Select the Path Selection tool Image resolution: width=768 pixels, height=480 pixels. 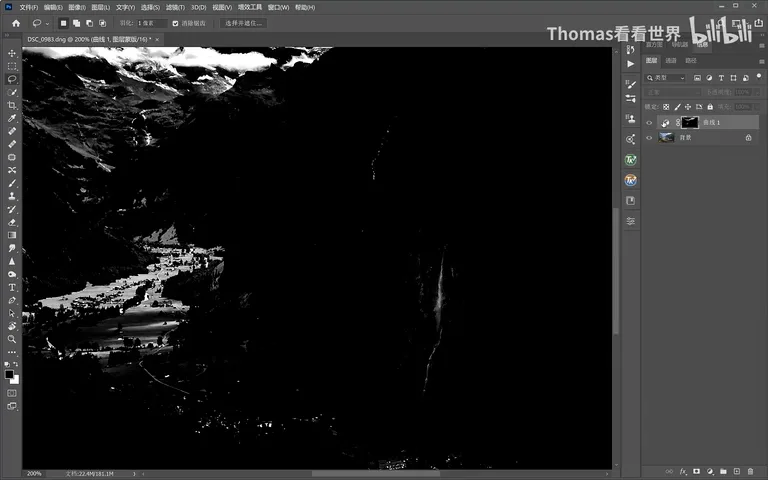point(12,313)
